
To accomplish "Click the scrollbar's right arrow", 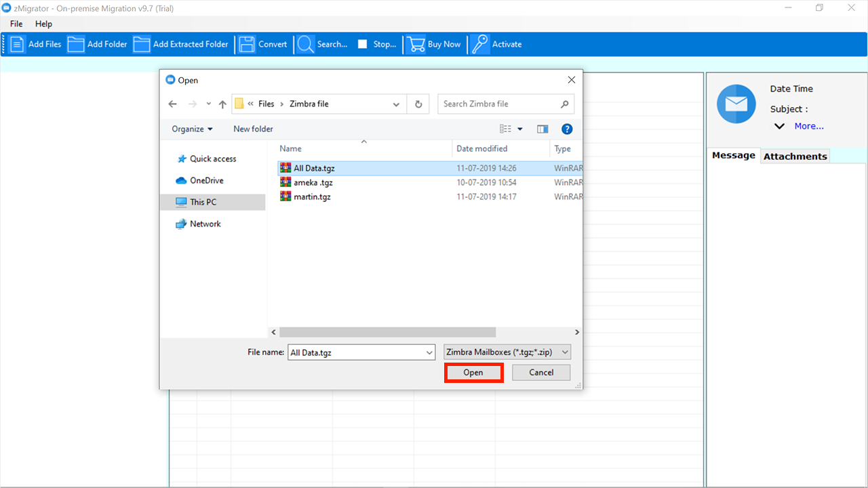I will [577, 332].
